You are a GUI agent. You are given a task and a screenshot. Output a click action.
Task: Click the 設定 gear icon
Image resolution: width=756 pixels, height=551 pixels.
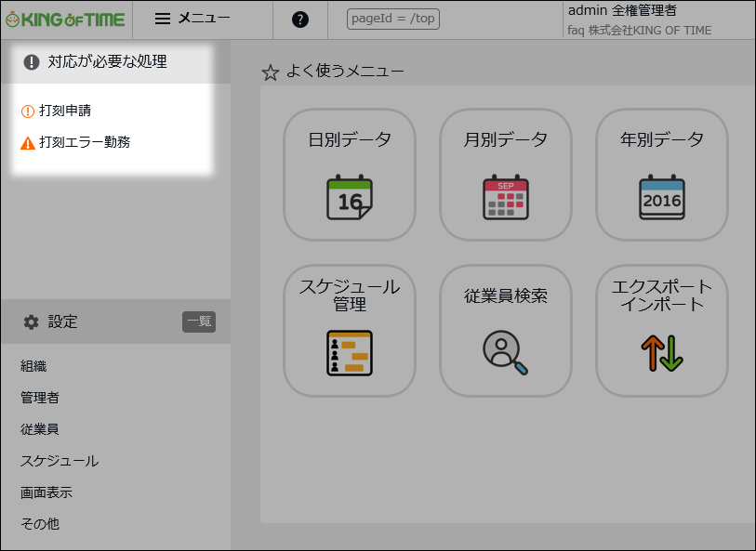[x=32, y=322]
